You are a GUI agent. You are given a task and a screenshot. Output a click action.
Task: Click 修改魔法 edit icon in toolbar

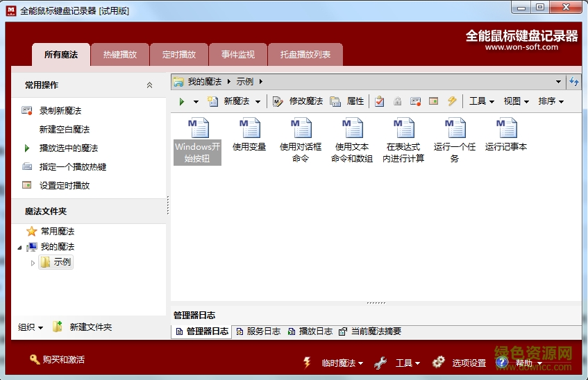click(x=278, y=101)
